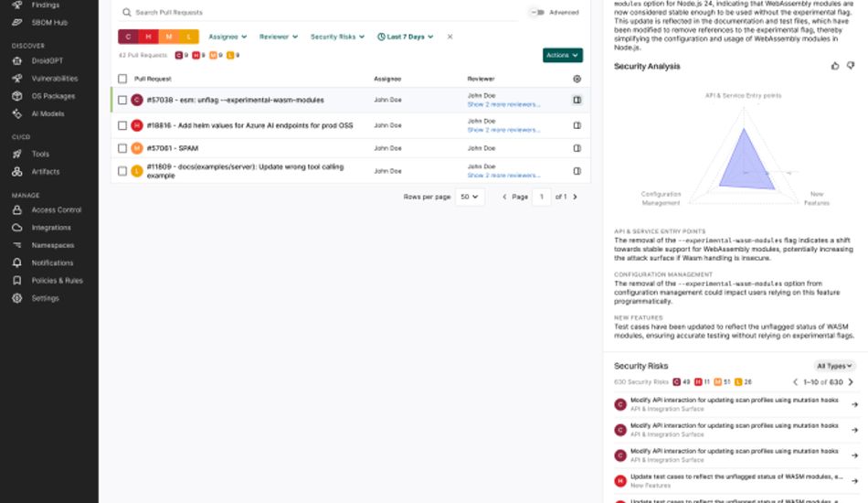Viewport: 868px width, 503px height.
Task: Click the Notifications bell icon
Action: 17,262
